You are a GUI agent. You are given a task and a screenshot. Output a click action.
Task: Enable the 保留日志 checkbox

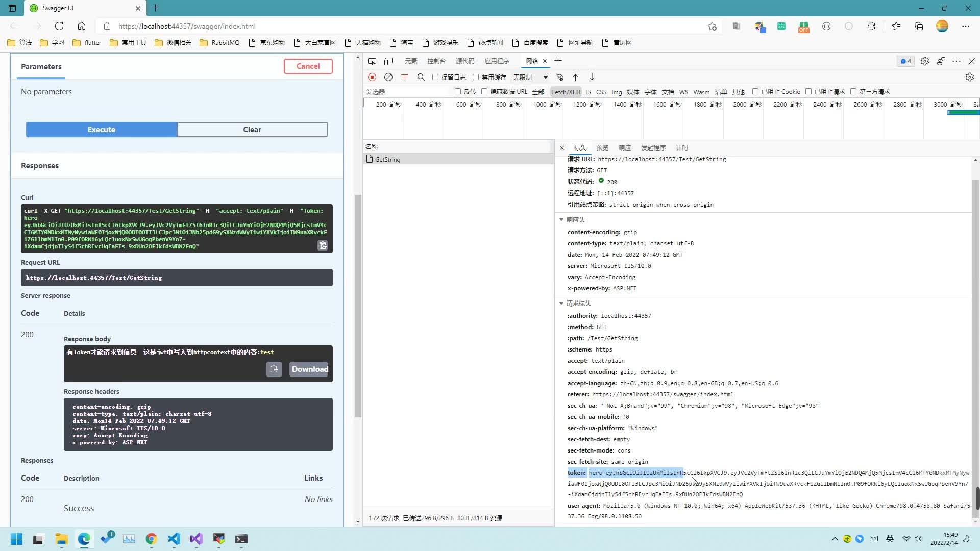pyautogui.click(x=435, y=77)
